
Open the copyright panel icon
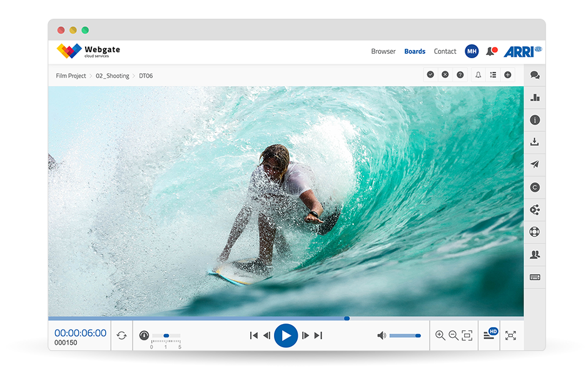[x=534, y=187]
